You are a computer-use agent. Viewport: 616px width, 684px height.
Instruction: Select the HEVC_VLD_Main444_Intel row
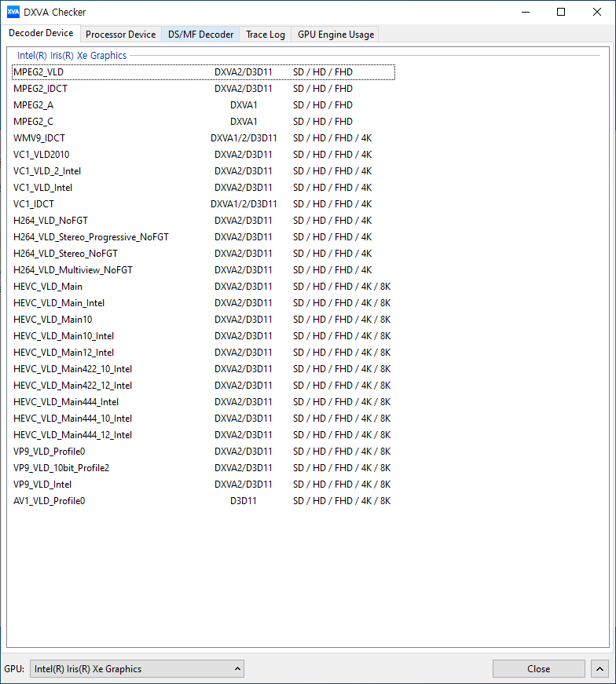[203, 402]
